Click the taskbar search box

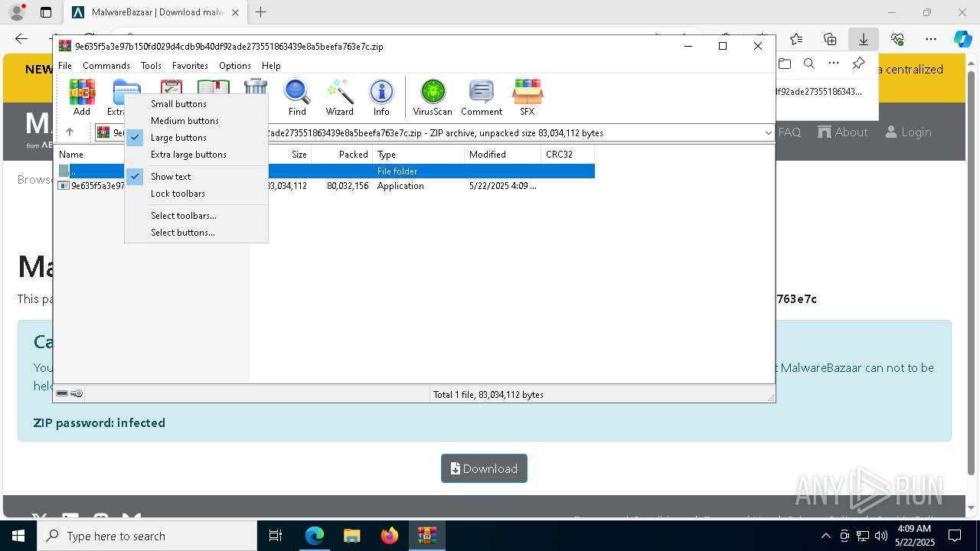pos(147,536)
